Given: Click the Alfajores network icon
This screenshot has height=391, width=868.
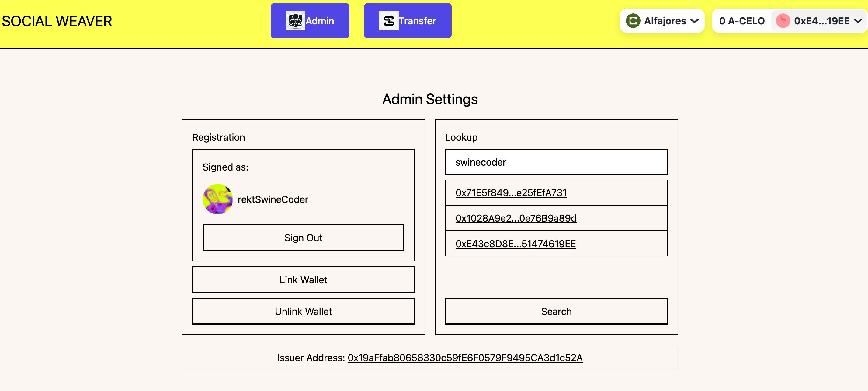Looking at the screenshot, I should (x=633, y=21).
